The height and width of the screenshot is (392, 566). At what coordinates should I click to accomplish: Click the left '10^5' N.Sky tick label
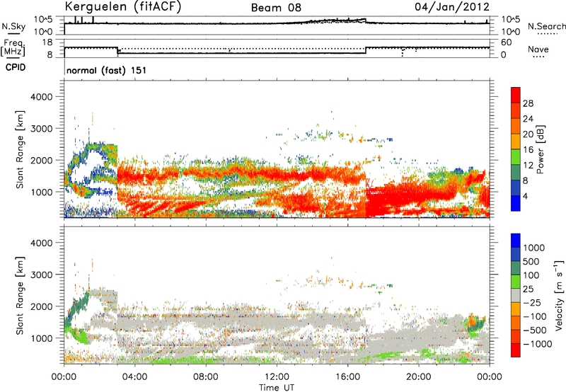pos(44,19)
